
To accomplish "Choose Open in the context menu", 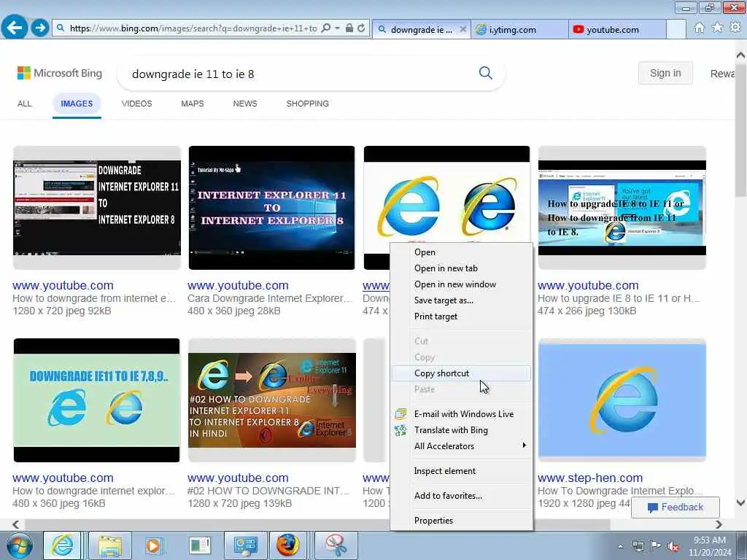I will [x=461, y=252].
